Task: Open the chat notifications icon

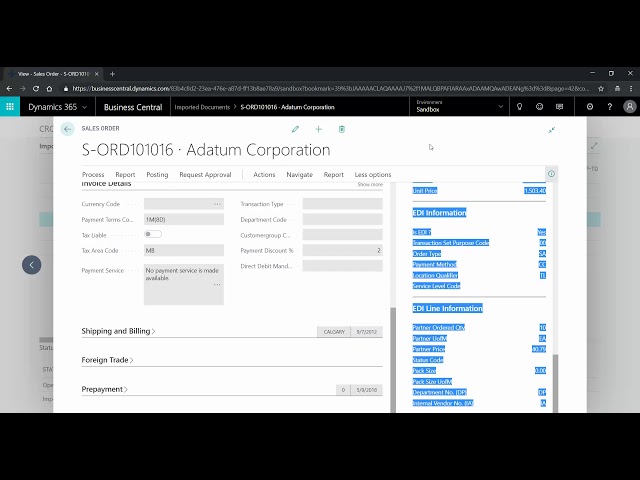Action: tap(559, 107)
